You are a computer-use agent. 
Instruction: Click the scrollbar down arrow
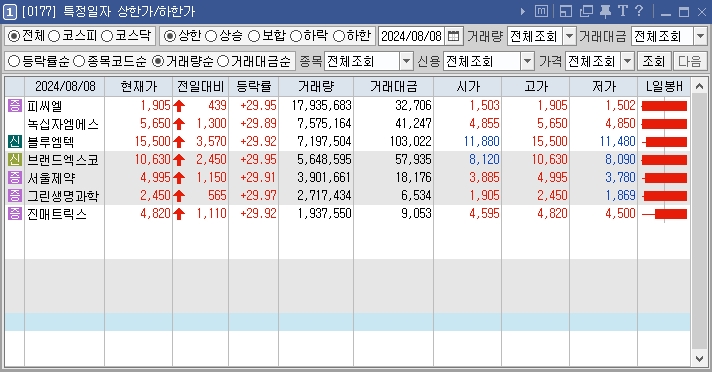[x=699, y=359]
